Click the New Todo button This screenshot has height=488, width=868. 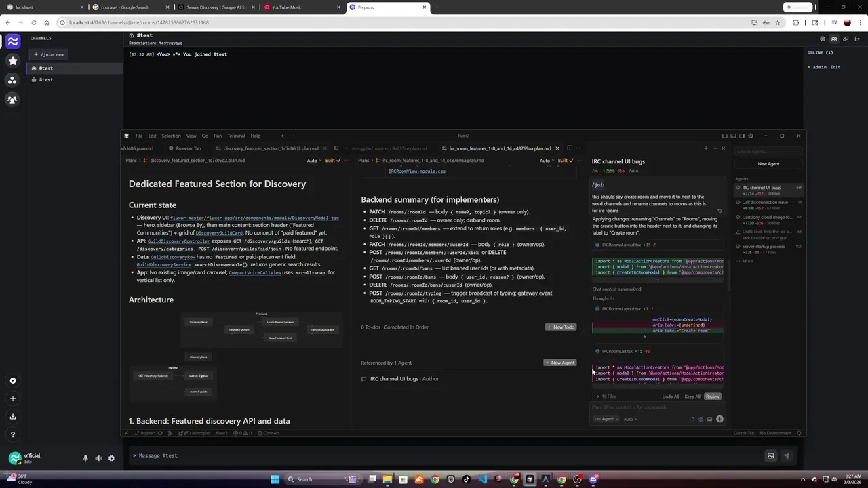(561, 327)
